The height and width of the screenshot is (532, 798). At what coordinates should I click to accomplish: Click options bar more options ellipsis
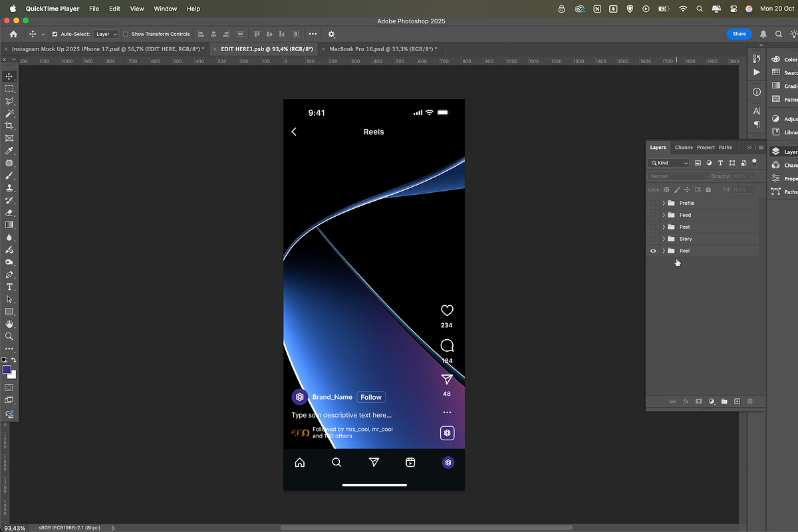click(313, 34)
